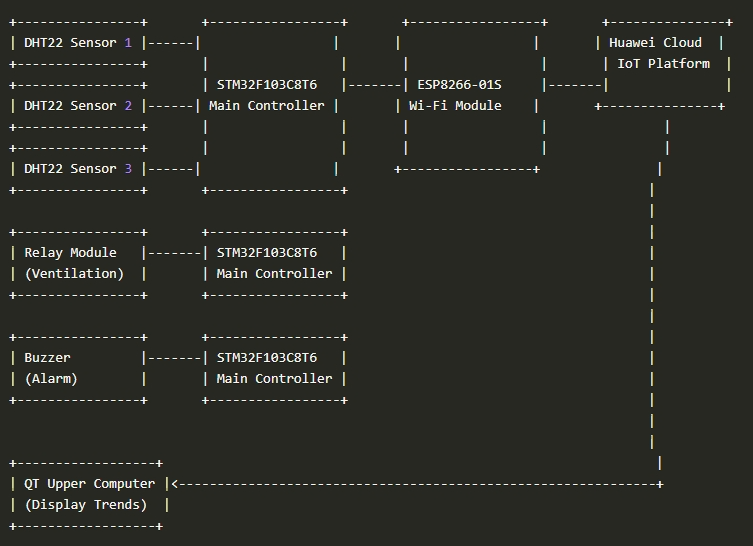Click the QT Upper Computer label
The image size is (753, 546).
click(90, 484)
